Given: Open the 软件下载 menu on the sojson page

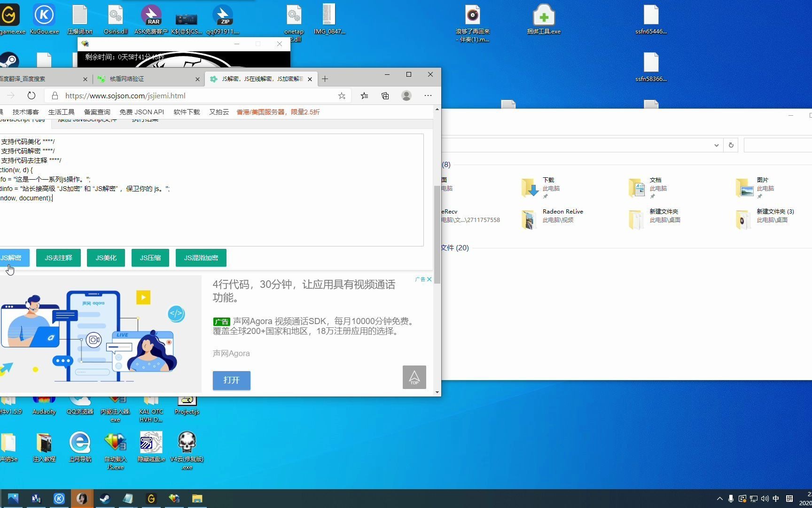Looking at the screenshot, I should (186, 112).
